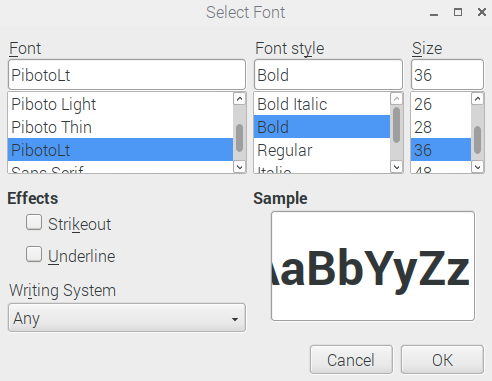Click the Font style list scroll up arrow
The height and width of the screenshot is (381, 492).
396,99
